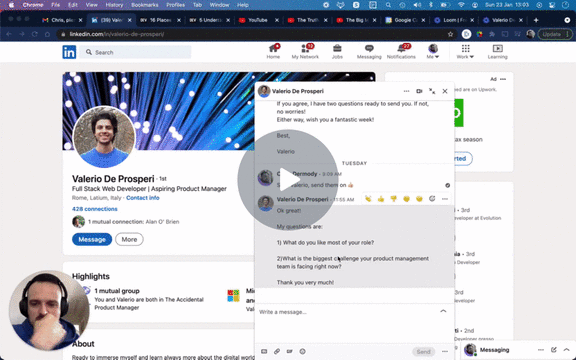Open the GIF picker in message toolbar

click(289, 352)
